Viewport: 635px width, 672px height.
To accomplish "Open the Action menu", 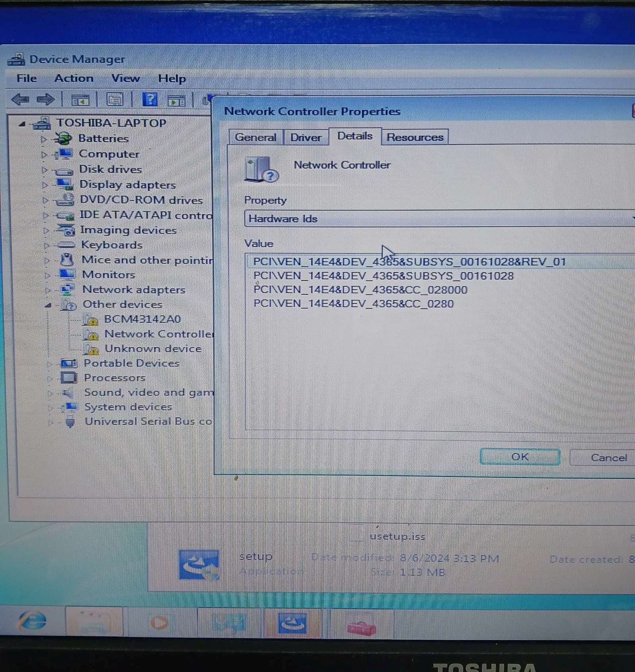I will tap(74, 79).
